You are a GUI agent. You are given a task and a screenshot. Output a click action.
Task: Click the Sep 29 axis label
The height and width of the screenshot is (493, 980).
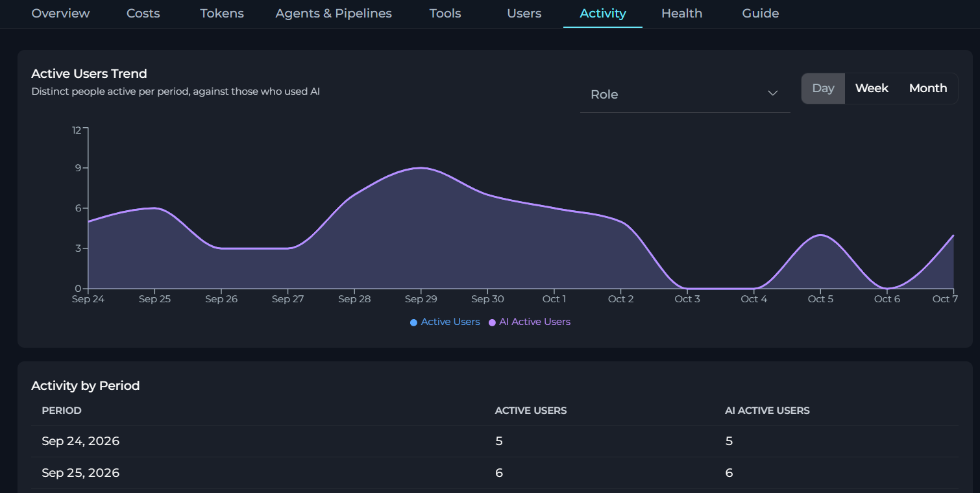coord(421,299)
